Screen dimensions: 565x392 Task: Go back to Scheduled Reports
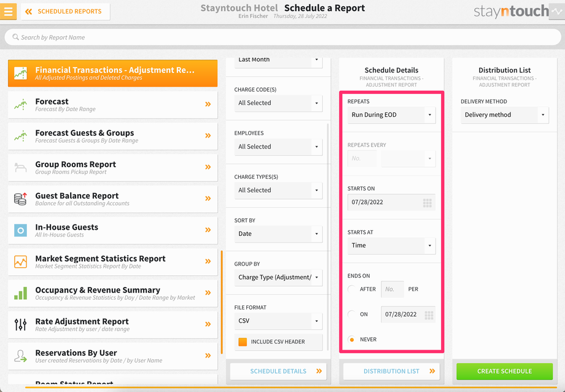tap(65, 12)
